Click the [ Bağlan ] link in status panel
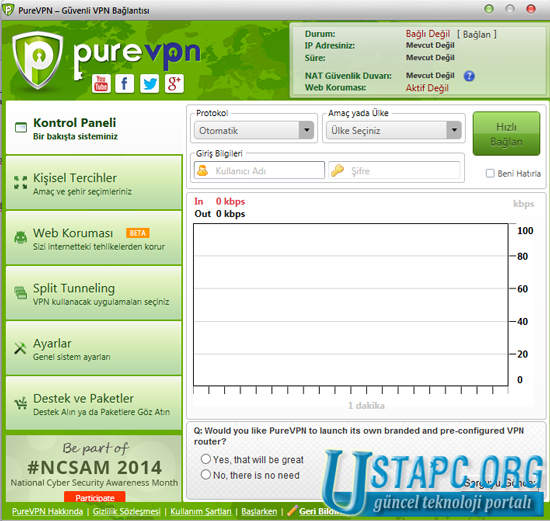550x521 pixels. (x=477, y=34)
